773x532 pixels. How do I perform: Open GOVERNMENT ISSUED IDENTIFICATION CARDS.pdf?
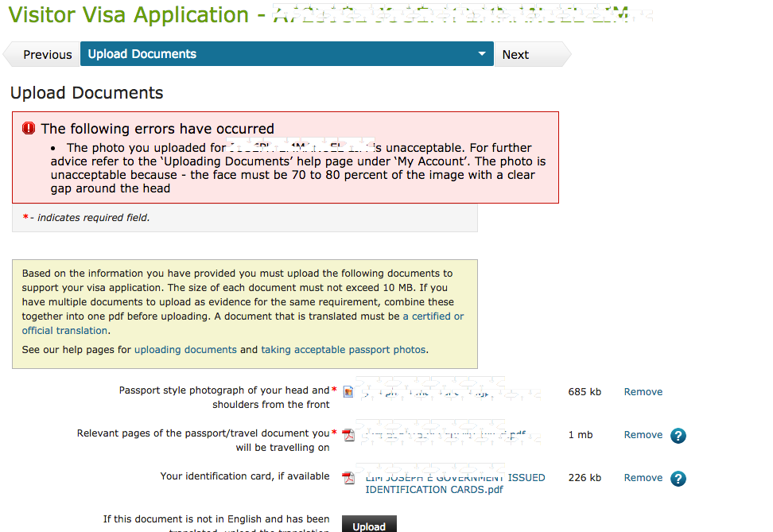pos(455,483)
